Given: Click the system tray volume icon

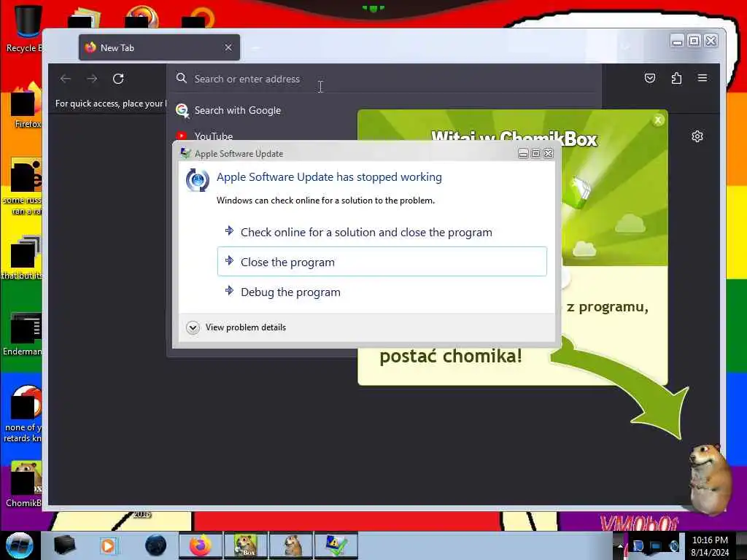Looking at the screenshot, I should [x=673, y=546].
